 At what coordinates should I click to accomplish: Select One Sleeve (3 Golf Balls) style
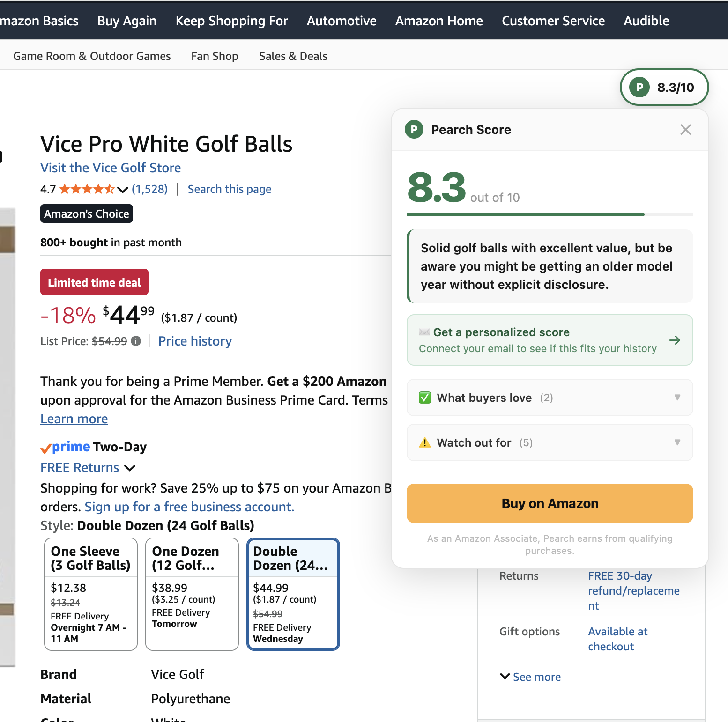click(x=91, y=594)
